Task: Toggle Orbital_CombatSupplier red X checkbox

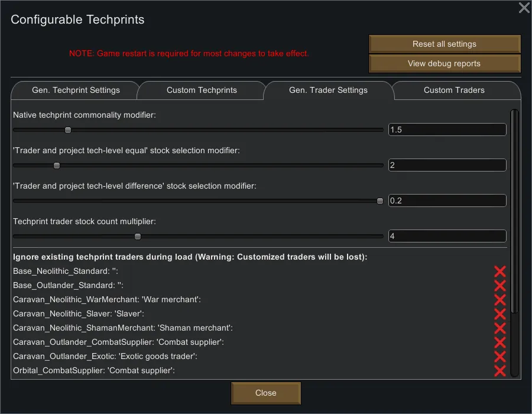Action: (499, 371)
